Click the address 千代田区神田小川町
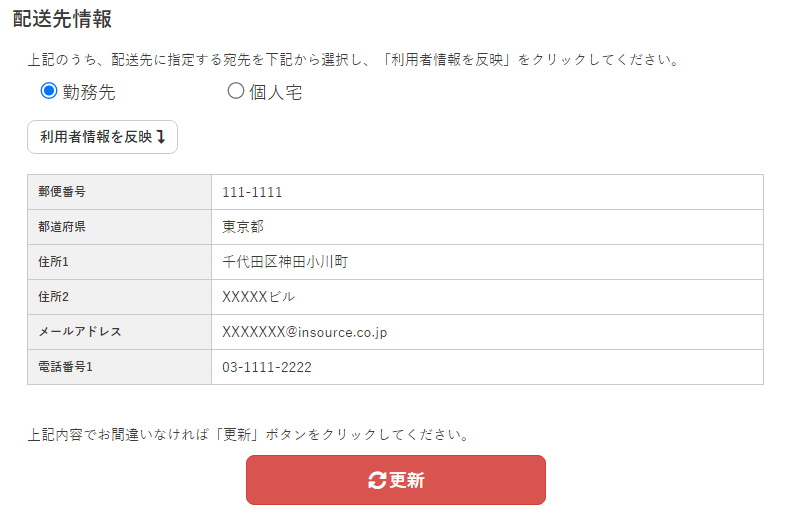This screenshot has width=801, height=518. pyautogui.click(x=285, y=262)
